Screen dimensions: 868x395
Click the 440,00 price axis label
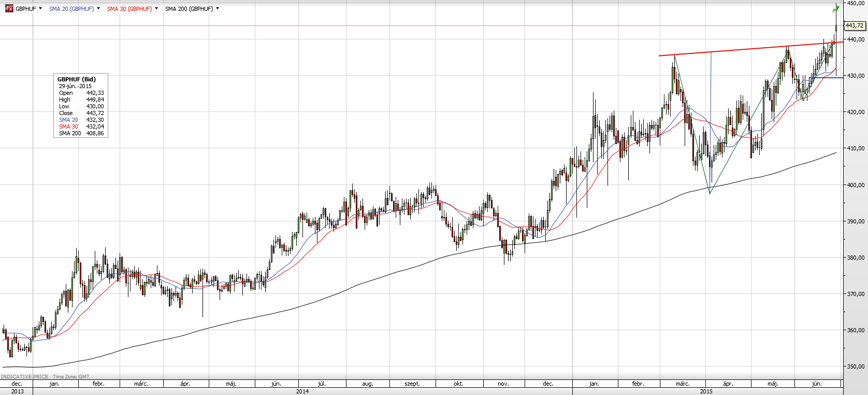click(856, 39)
